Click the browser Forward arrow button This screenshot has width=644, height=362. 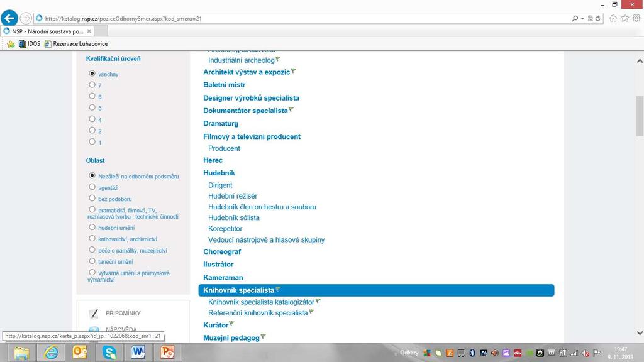coord(26,18)
